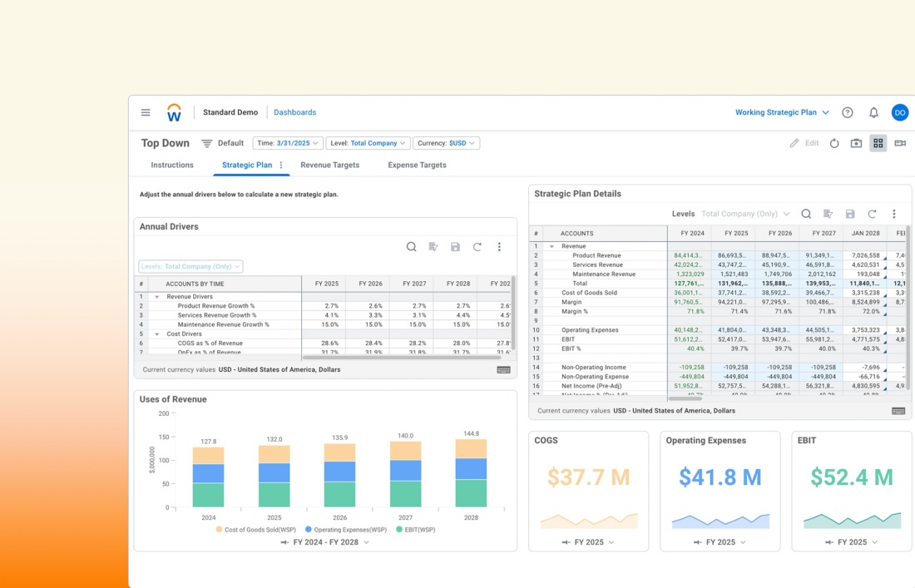This screenshot has width=915, height=588.
Task: Click the Dashboards breadcrumb link
Action: click(295, 112)
